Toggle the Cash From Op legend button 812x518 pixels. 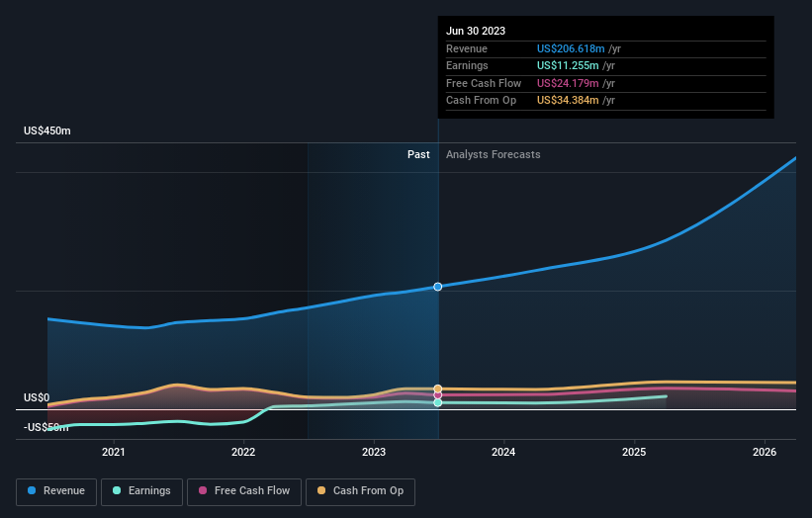(360, 491)
